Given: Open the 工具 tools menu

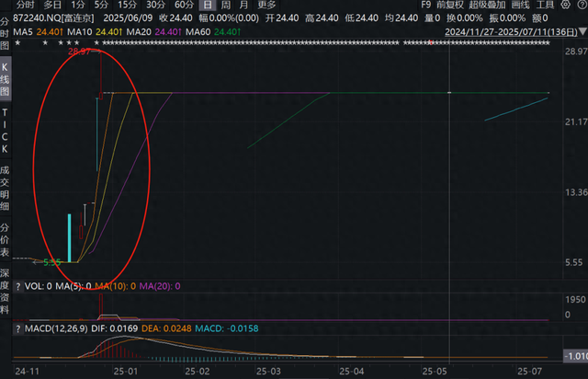Looking at the screenshot, I should 545,5.
